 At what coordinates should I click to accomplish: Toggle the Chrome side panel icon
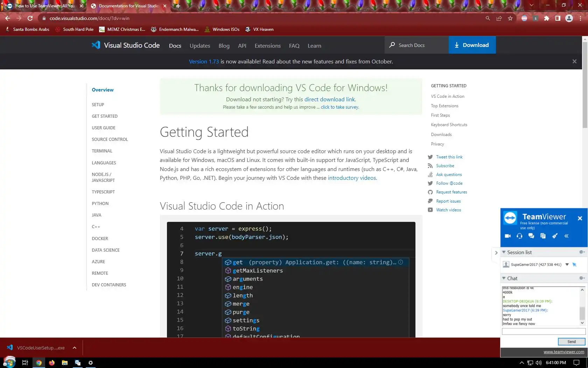558,18
